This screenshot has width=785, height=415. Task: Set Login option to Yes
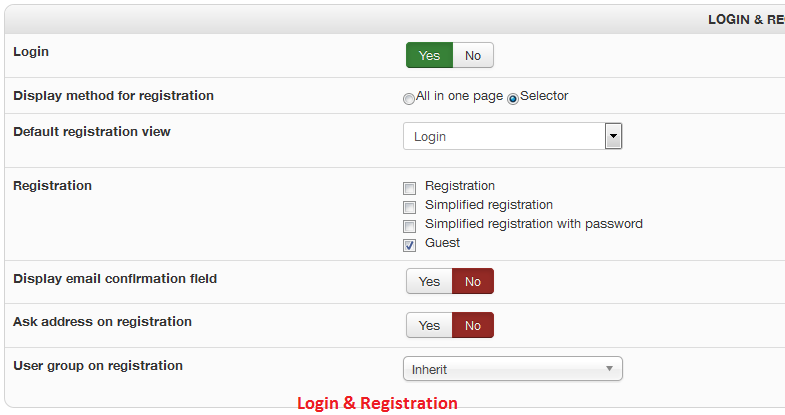tap(429, 55)
